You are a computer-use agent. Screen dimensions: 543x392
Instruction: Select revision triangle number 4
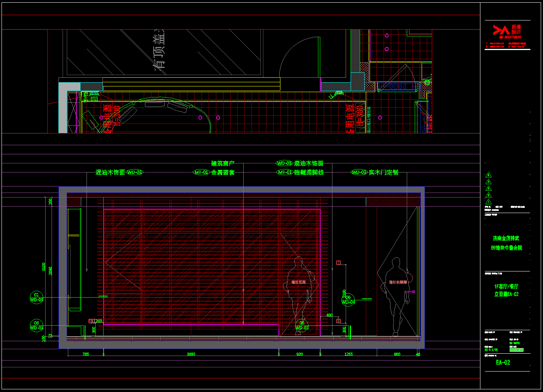[x=488, y=182]
